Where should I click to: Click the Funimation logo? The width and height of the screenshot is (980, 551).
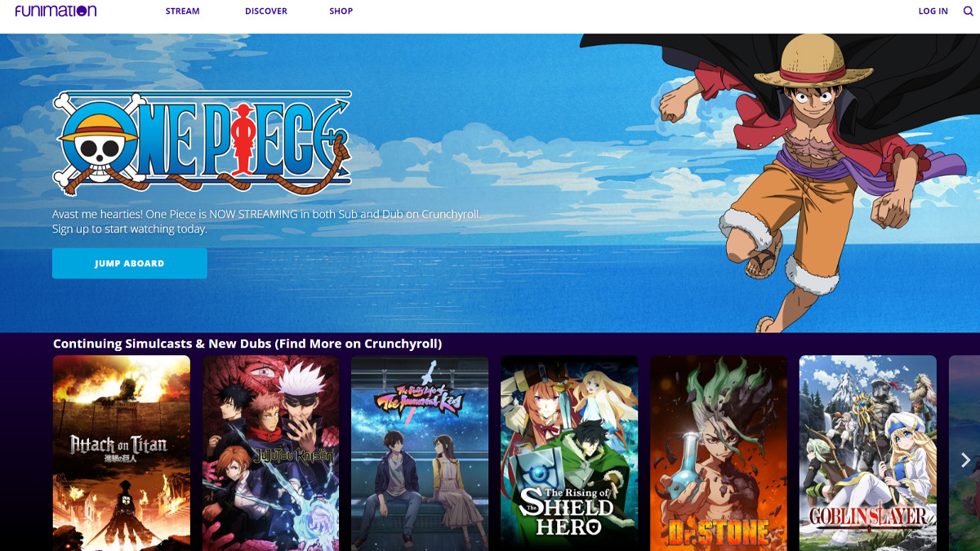pyautogui.click(x=56, y=11)
